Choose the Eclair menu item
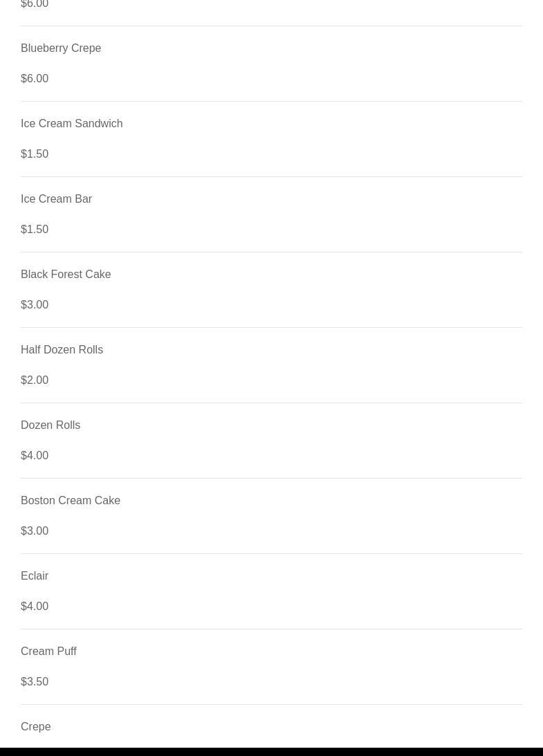The height and width of the screenshot is (756, 543). tap(35, 576)
